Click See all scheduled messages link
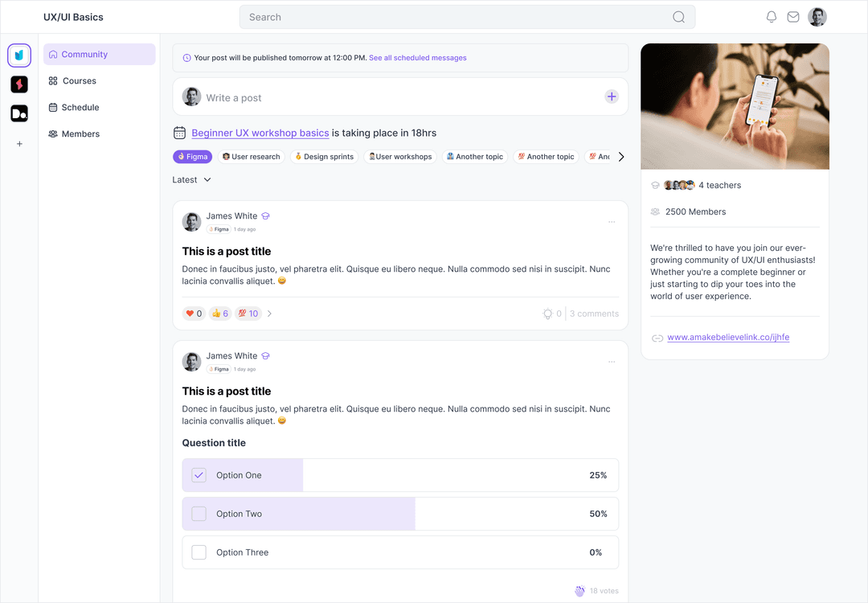 418,58
